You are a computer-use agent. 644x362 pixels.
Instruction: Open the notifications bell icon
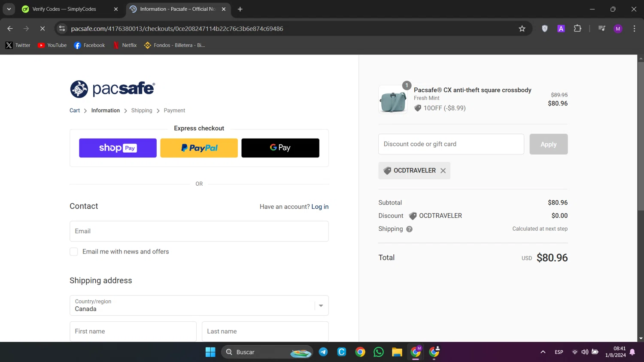[x=632, y=352]
